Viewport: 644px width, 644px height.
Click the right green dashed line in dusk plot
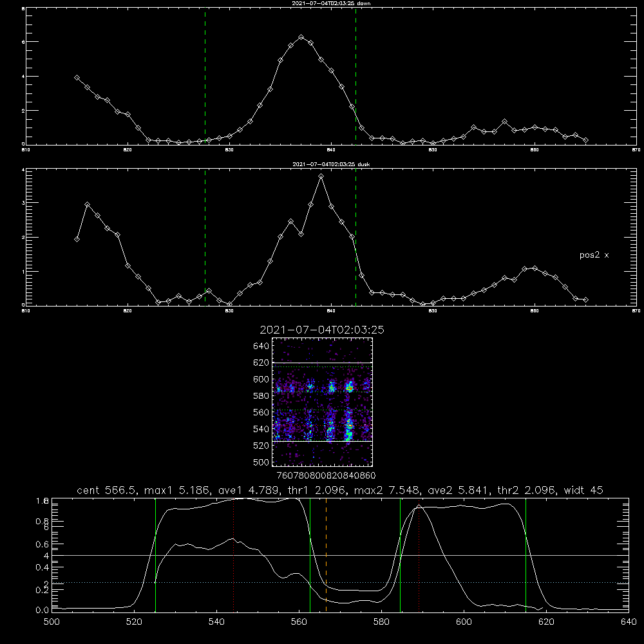pos(355,237)
